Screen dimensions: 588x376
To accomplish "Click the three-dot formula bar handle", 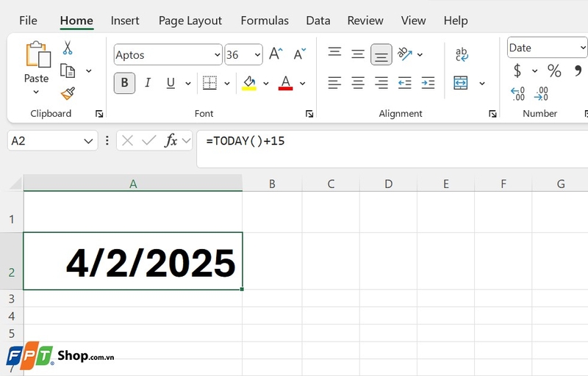I will click(107, 140).
